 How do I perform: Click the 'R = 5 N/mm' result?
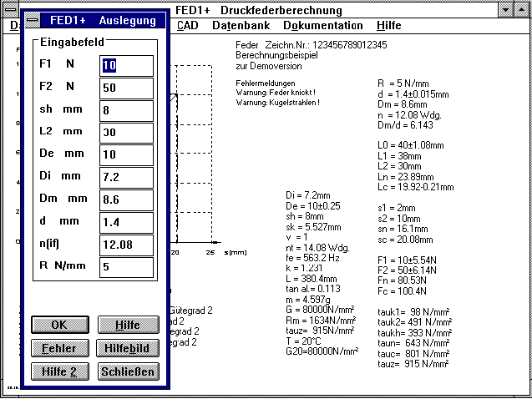(x=403, y=83)
